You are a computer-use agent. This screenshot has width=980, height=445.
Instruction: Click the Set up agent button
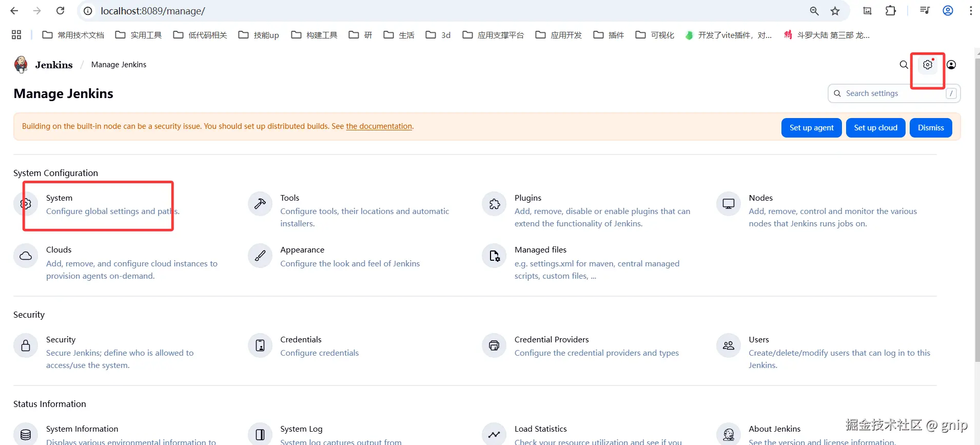coord(811,128)
